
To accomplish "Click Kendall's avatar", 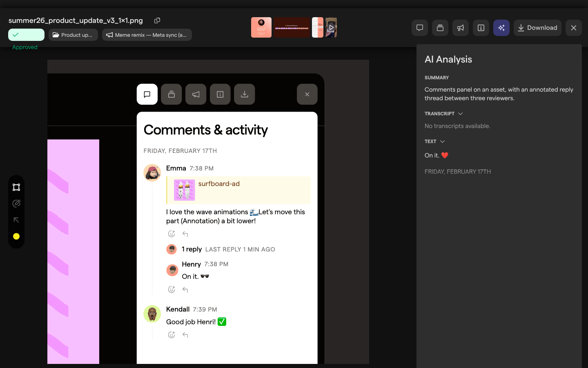I will 152,314.
